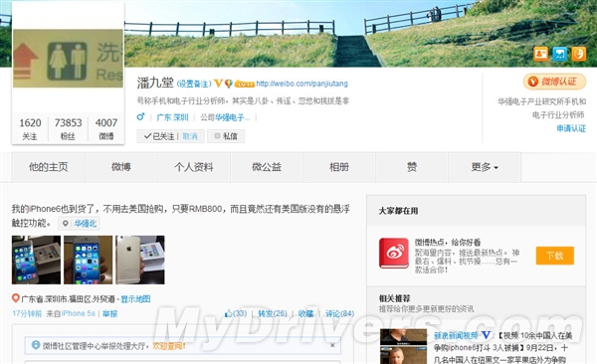View the 73853 粉丝 followers count
The image size is (597, 364).
[68, 128]
